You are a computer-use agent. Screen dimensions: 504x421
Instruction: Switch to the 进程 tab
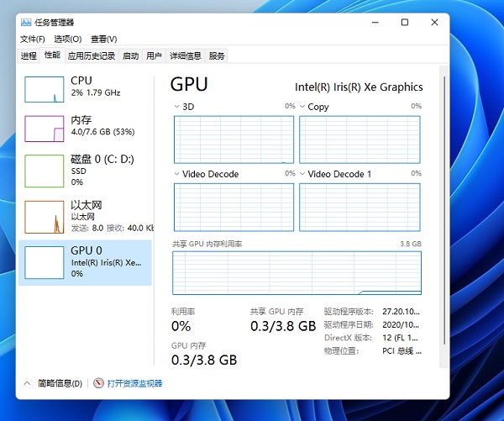(29, 55)
